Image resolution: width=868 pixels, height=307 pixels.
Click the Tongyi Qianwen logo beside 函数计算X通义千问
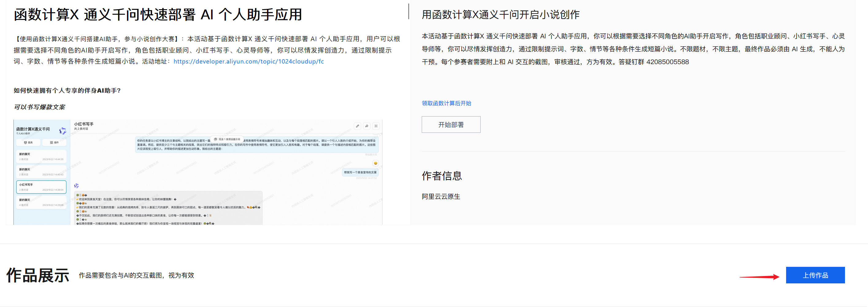(63, 131)
